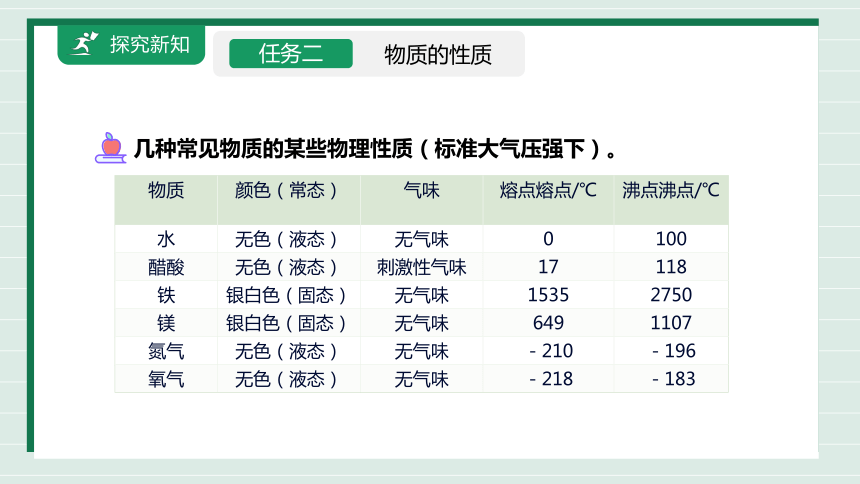Viewport: 860px width, 484px height.
Task: Click the 物质 column header
Action: [166, 190]
